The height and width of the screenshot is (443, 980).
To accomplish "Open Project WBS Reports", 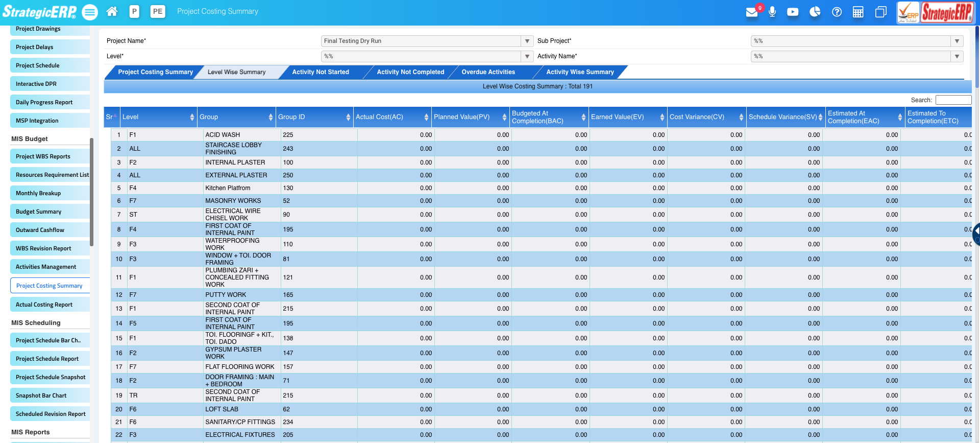I will pos(50,156).
